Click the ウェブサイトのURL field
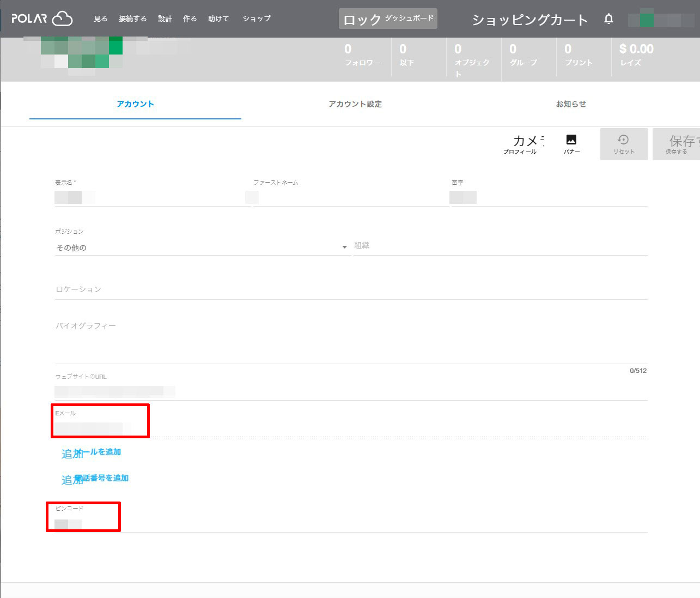 pyautogui.click(x=351, y=391)
